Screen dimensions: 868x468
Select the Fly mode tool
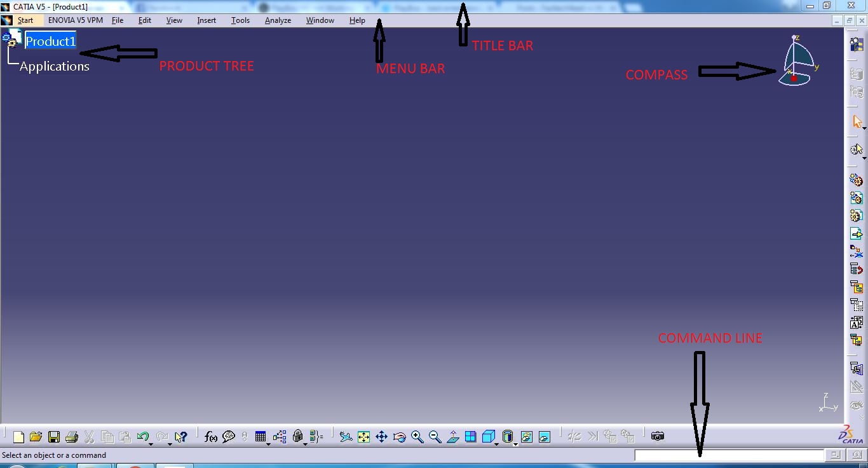[x=345, y=437]
